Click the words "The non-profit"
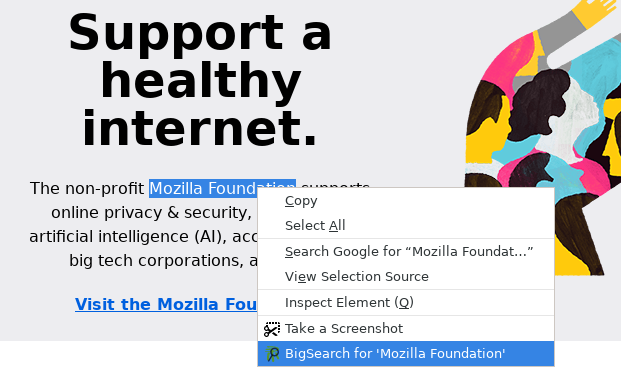 (x=87, y=188)
